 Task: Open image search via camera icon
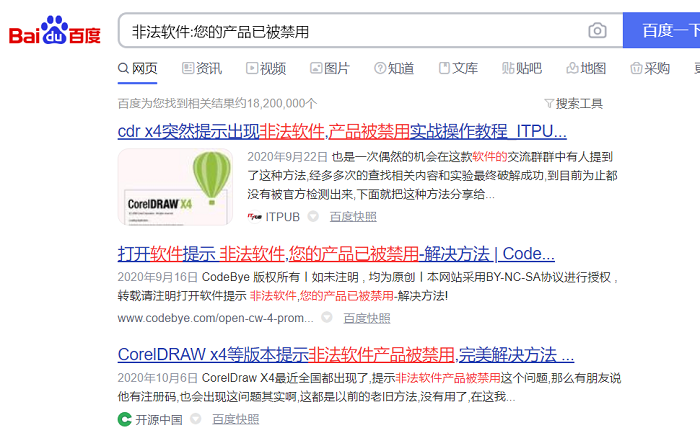[597, 30]
